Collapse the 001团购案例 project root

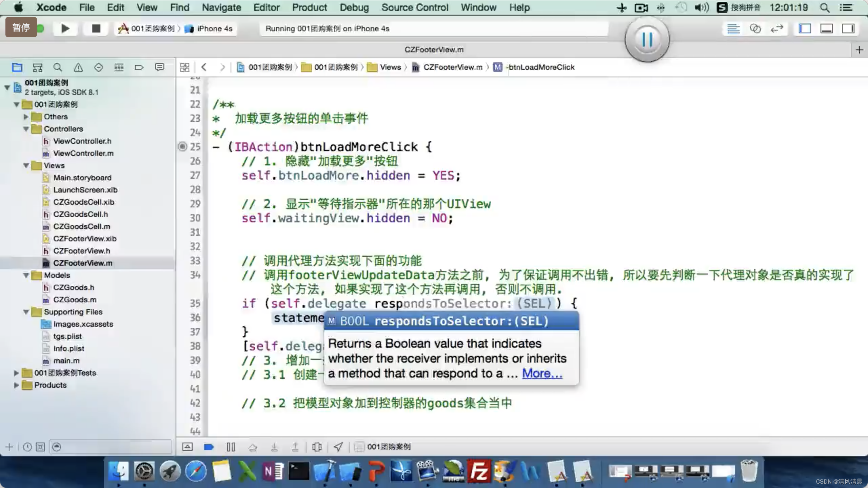point(7,87)
